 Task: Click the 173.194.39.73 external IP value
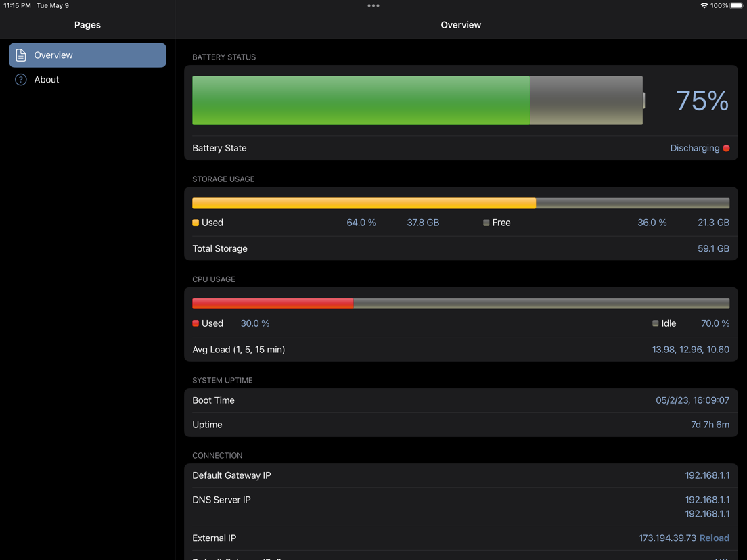[x=667, y=538]
